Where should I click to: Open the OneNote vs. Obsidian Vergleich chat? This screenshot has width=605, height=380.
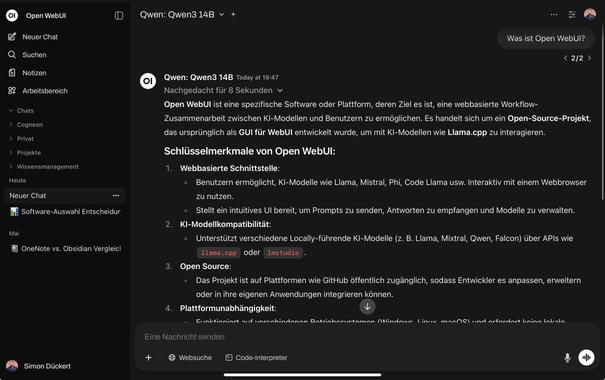(x=65, y=248)
